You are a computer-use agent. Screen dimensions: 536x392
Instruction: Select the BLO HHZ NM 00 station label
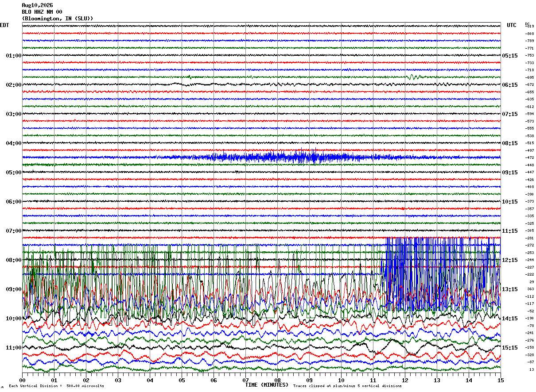click(x=42, y=12)
